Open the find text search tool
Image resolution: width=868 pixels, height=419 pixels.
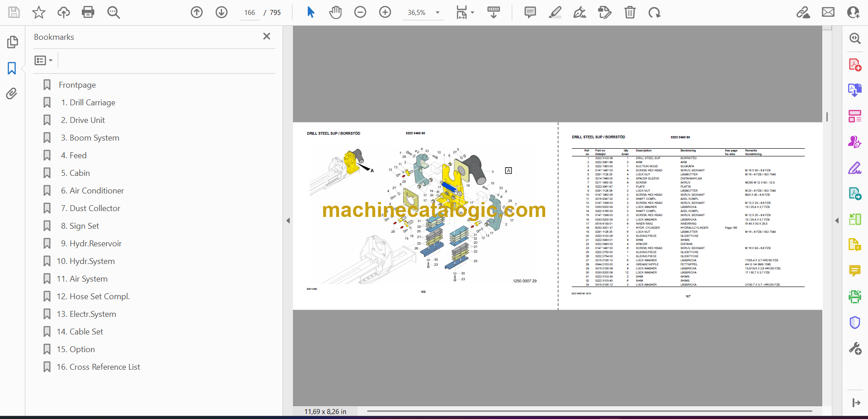pyautogui.click(x=113, y=12)
